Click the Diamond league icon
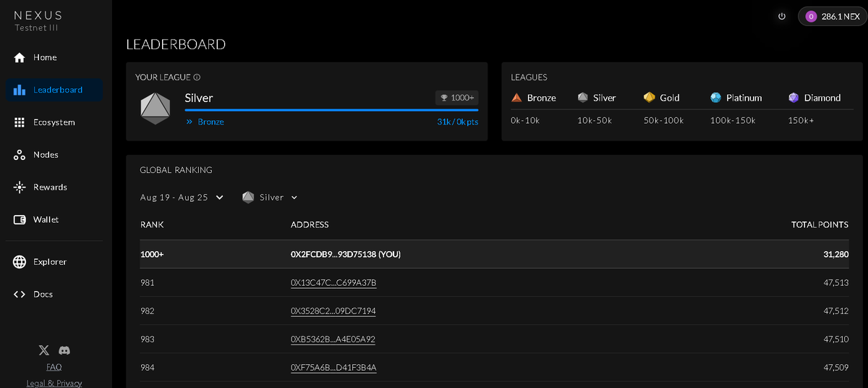Image resolution: width=868 pixels, height=388 pixels. 793,98
